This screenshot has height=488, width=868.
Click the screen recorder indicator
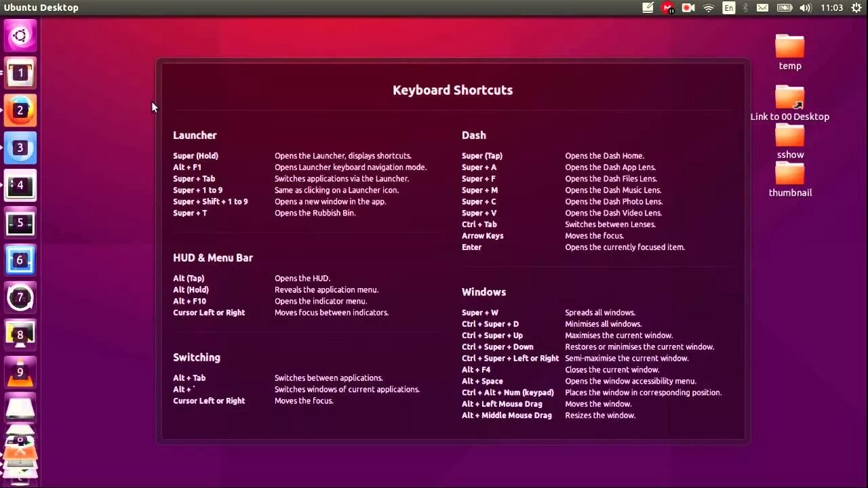tap(688, 7)
